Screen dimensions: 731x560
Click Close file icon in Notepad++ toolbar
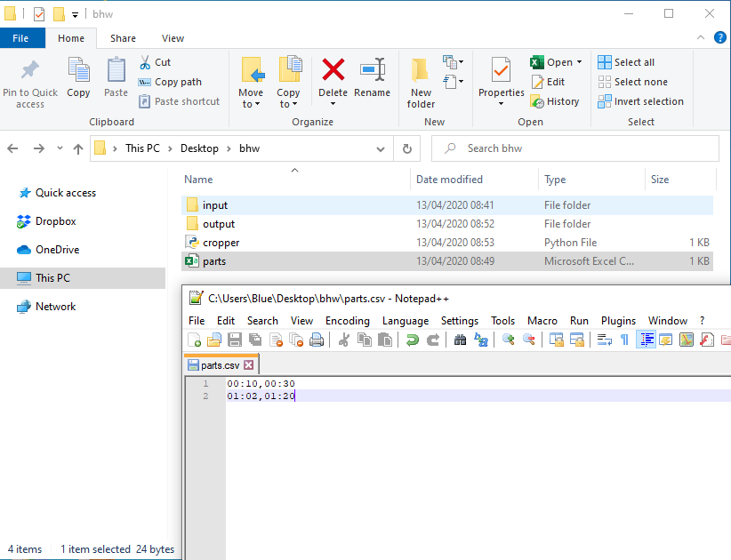pyautogui.click(x=276, y=340)
